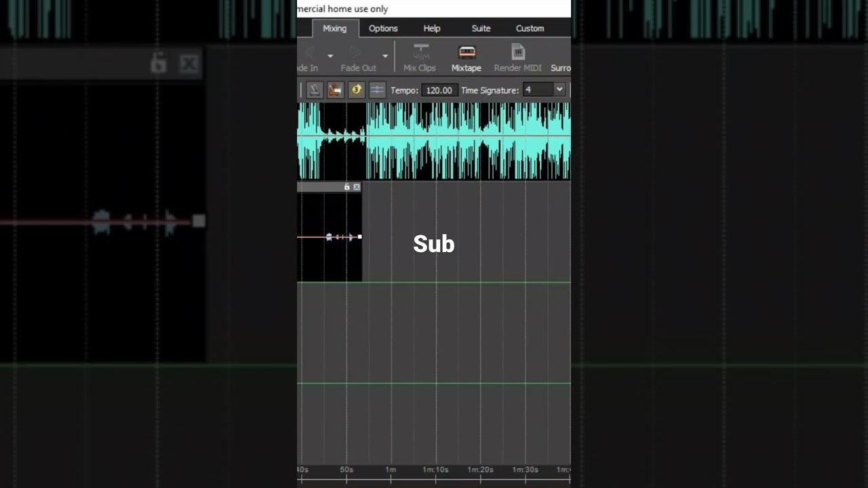Viewport: 868px width, 488px height.
Task: Open the Fade In dropdown arrow
Action: coord(330,56)
